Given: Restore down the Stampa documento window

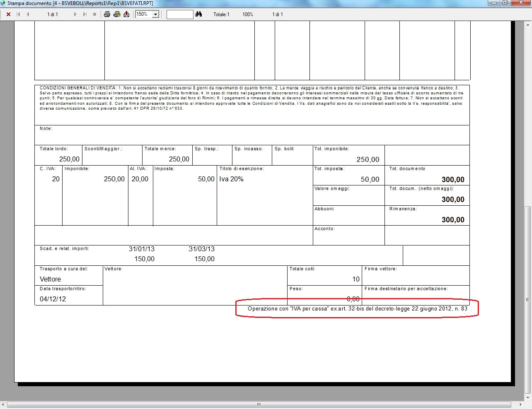Looking at the screenshot, I should pyautogui.click(x=505, y=2).
